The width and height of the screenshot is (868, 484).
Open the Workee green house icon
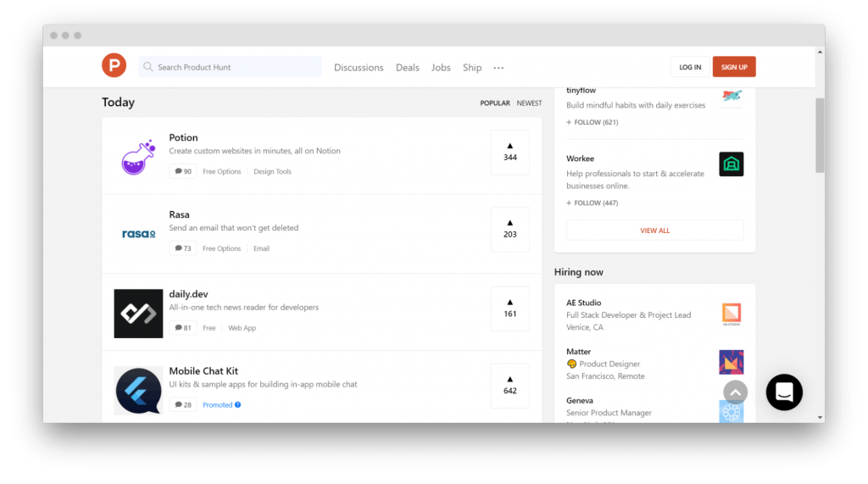point(732,164)
